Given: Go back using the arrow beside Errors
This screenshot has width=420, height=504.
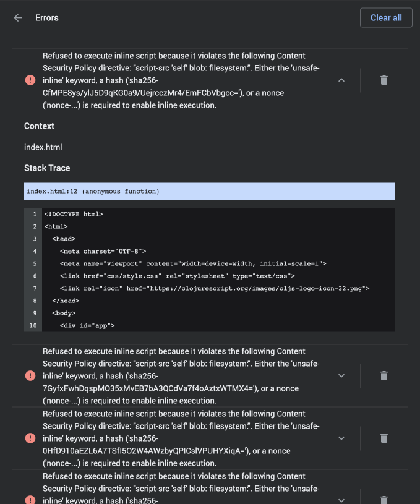Looking at the screenshot, I should coord(18,18).
